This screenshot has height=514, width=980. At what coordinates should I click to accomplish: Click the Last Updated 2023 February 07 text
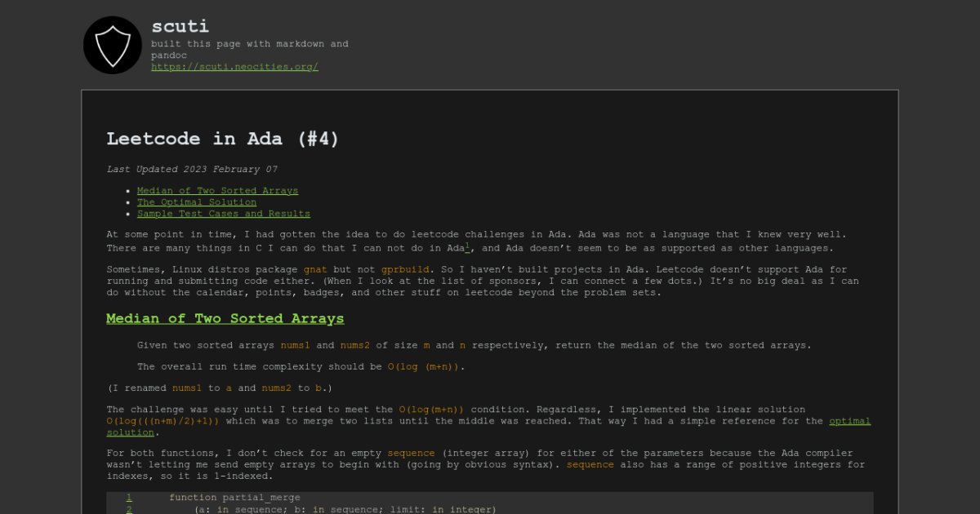point(192,170)
